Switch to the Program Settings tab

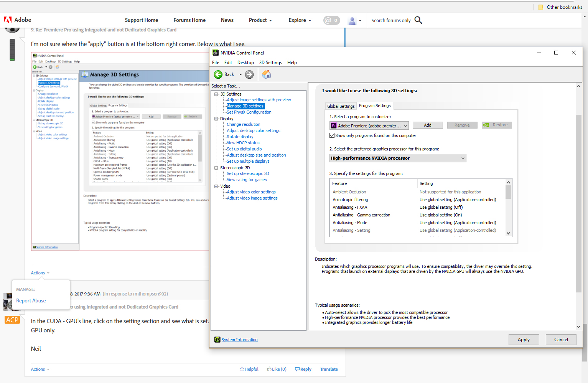click(x=375, y=106)
